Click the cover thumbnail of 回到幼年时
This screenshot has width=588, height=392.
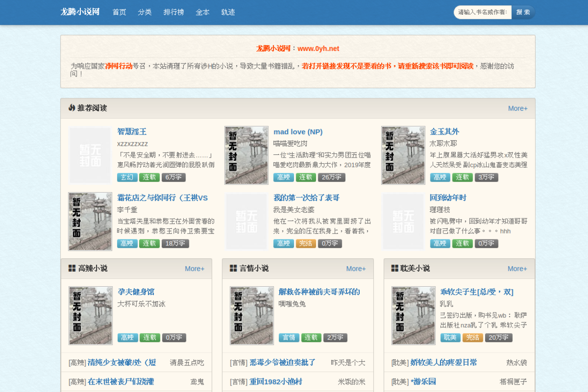[403, 222]
